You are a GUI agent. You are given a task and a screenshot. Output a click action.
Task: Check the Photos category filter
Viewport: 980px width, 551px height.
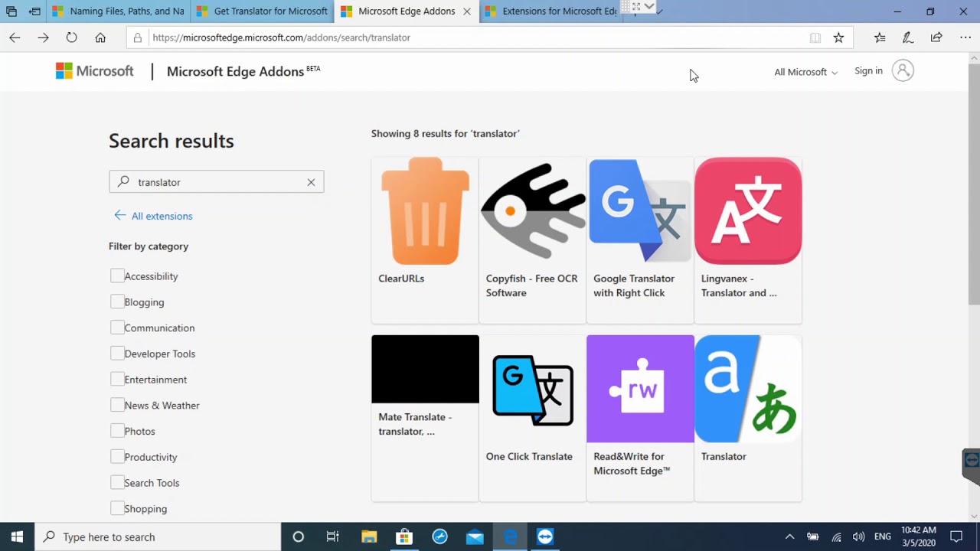click(117, 431)
